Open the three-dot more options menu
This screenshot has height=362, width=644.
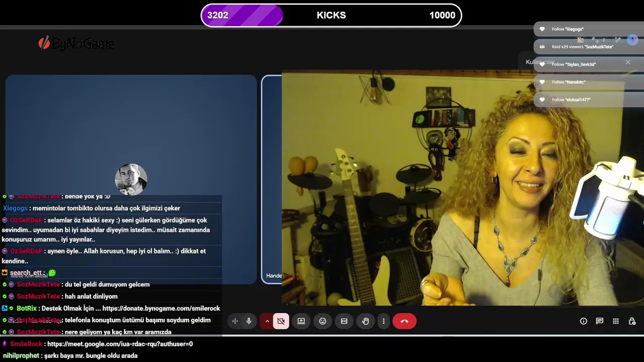(x=383, y=321)
